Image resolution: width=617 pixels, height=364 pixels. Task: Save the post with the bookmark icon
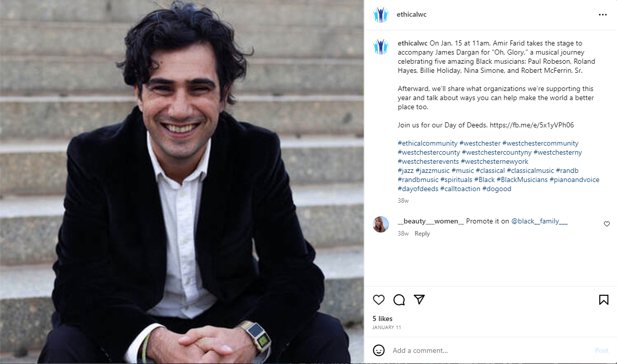[x=603, y=300]
